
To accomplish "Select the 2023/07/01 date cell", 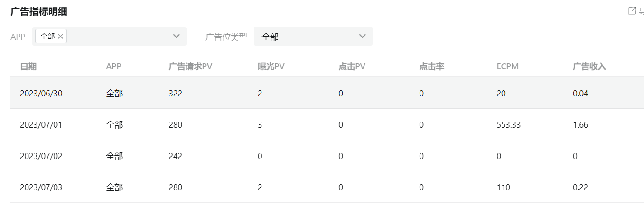I will click(41, 125).
